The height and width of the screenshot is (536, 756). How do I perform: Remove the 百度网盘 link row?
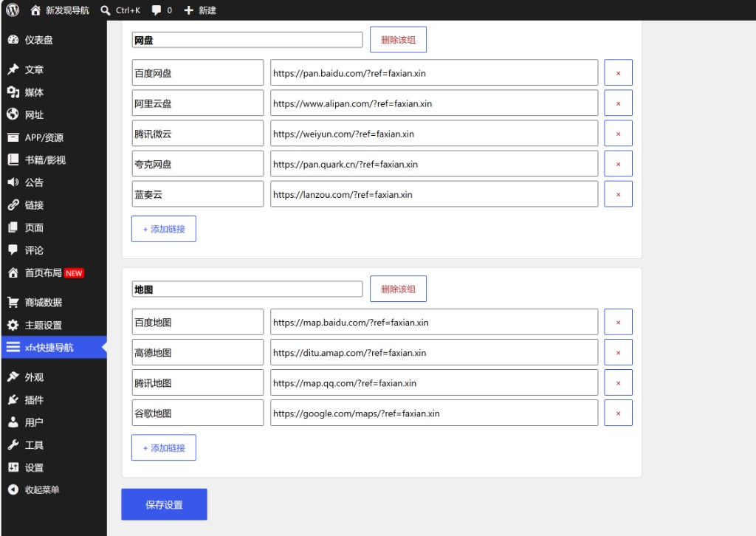pyautogui.click(x=618, y=73)
